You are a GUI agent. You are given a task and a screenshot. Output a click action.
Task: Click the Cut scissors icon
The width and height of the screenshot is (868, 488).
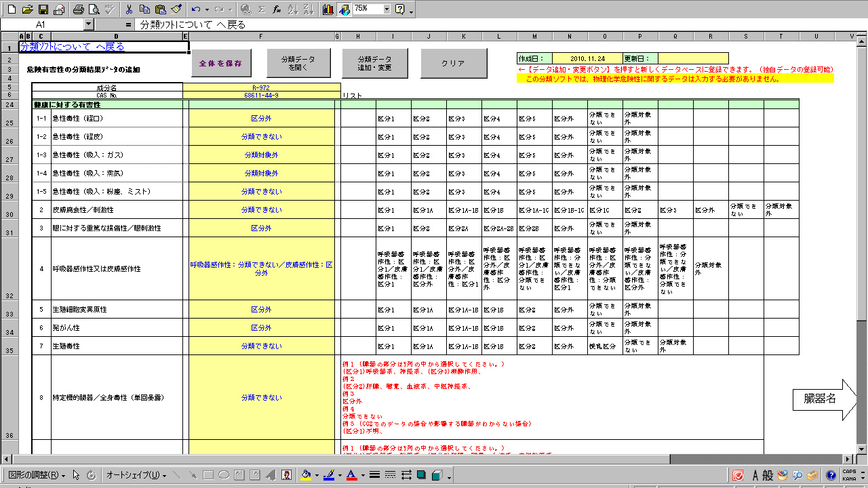pos(129,9)
